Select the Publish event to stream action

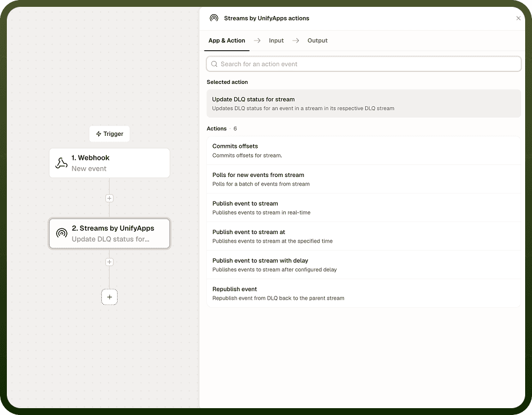coord(363,208)
